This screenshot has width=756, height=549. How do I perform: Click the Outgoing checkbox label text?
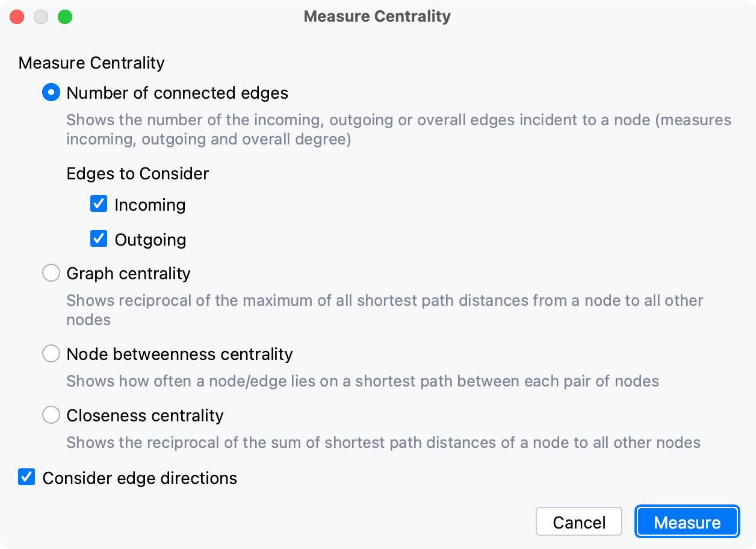150,239
